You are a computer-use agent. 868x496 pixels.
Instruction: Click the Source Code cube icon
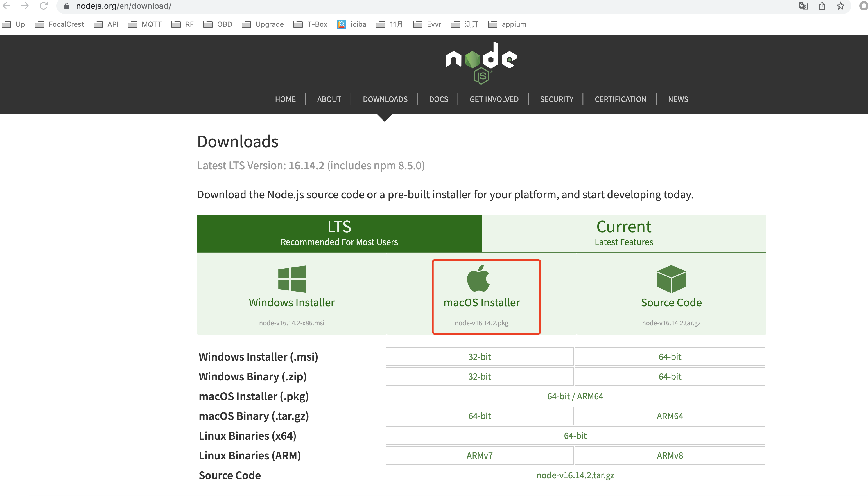tap(671, 279)
